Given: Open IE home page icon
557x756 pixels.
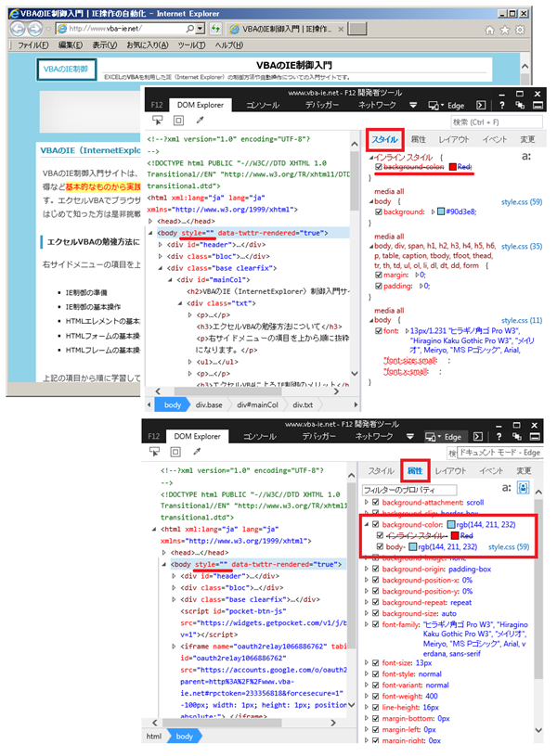Looking at the screenshot, I should pos(489,31).
